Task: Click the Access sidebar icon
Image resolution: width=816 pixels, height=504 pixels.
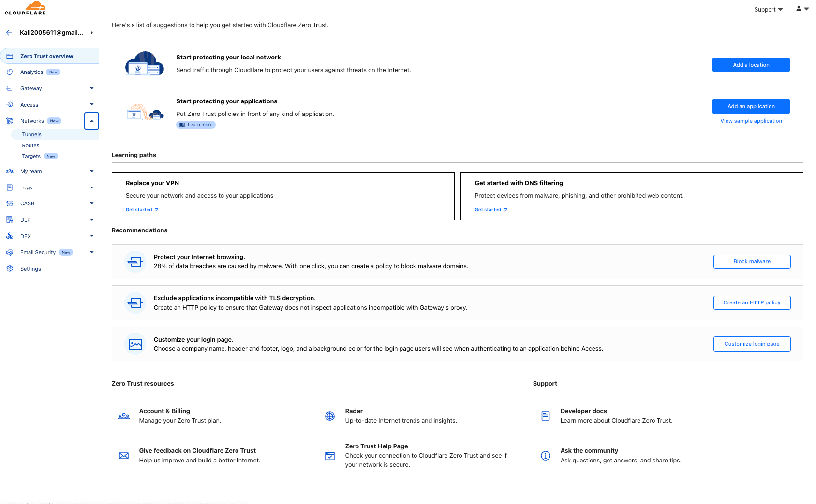Action: [10, 104]
